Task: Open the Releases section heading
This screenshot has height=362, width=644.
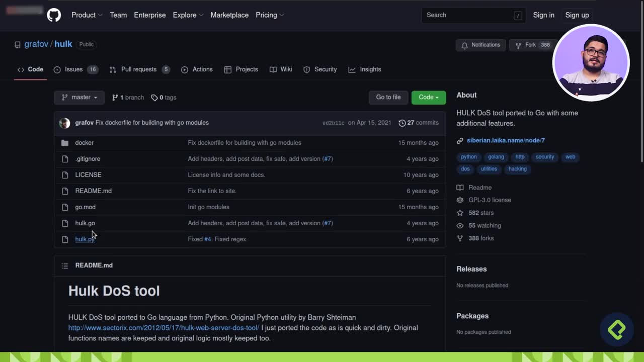Action: [x=471, y=269]
